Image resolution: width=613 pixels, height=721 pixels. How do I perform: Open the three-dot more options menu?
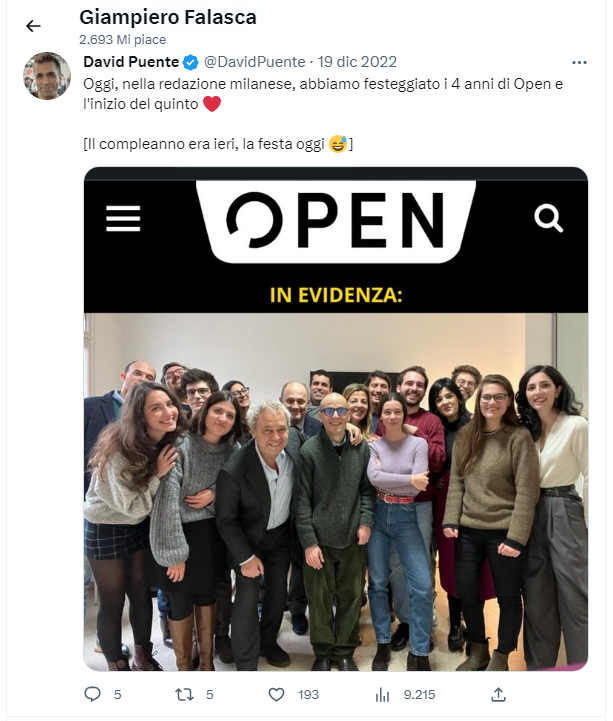pos(579,63)
